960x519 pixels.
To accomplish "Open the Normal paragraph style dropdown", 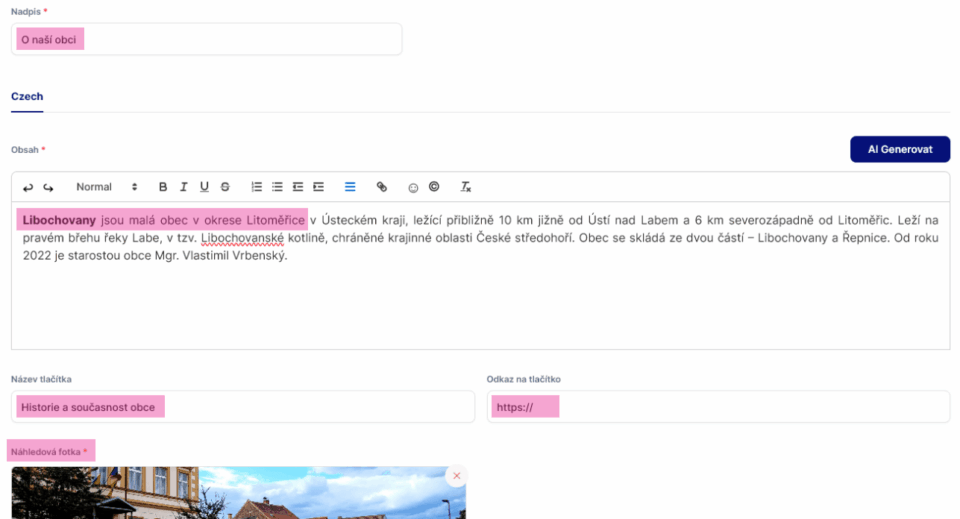I will [107, 187].
